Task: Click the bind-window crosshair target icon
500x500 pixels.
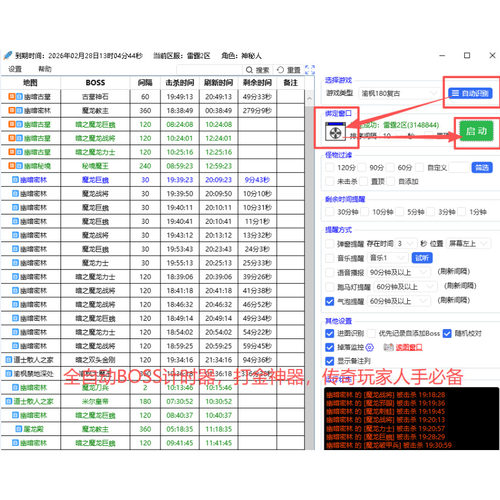Action: click(x=335, y=132)
